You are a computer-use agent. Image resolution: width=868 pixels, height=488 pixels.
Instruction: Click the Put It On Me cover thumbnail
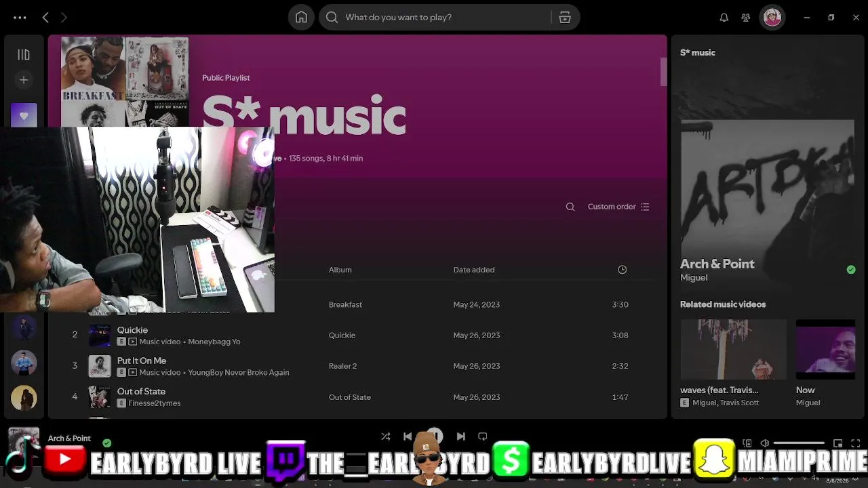[x=100, y=366]
